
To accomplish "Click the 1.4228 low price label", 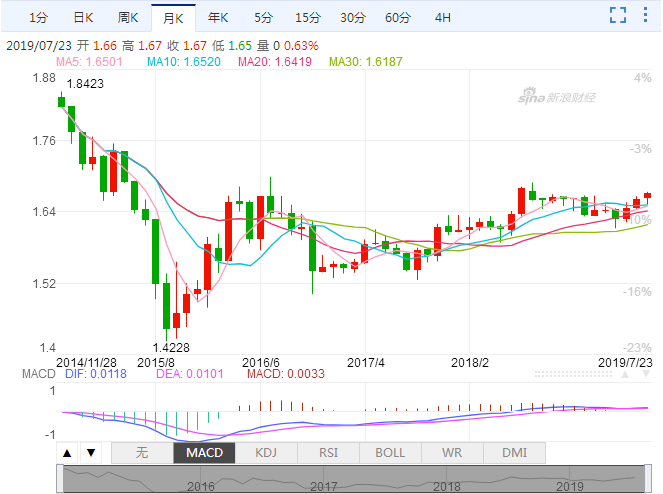I will click(x=171, y=348).
